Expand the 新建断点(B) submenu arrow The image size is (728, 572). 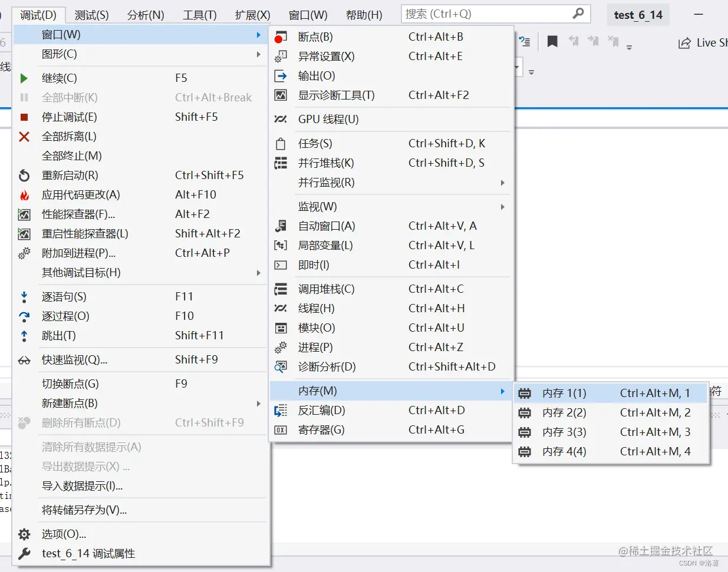pyautogui.click(x=258, y=404)
